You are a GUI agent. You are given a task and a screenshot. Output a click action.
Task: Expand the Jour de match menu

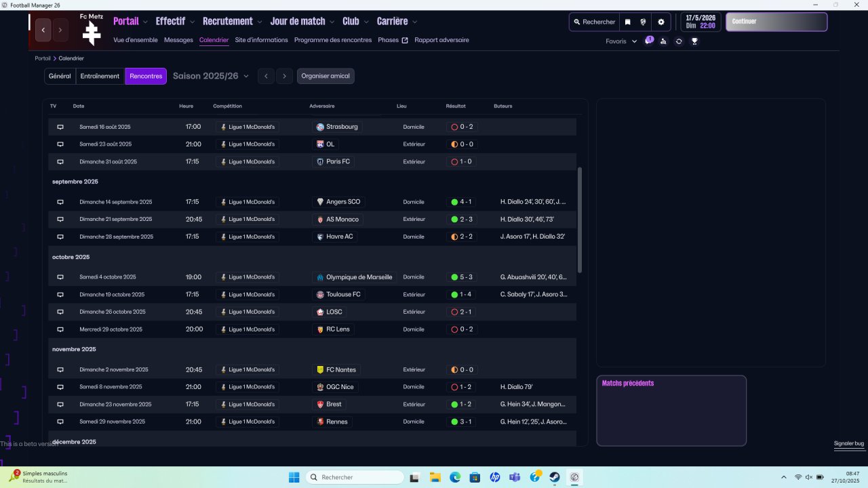[302, 21]
